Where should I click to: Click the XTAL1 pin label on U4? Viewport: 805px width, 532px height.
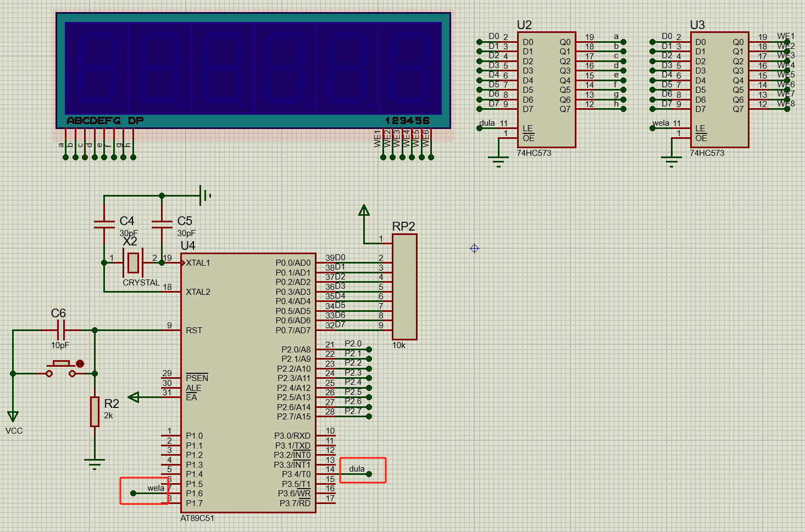pos(198,263)
